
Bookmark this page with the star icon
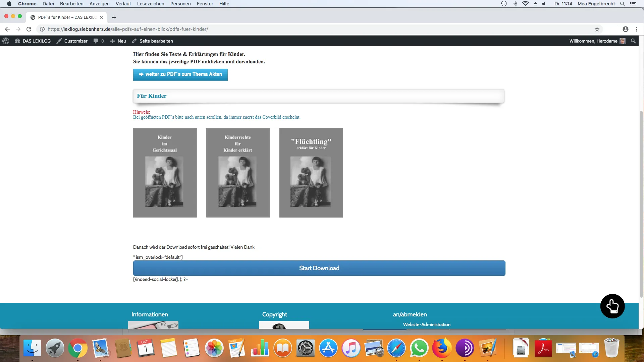click(597, 29)
